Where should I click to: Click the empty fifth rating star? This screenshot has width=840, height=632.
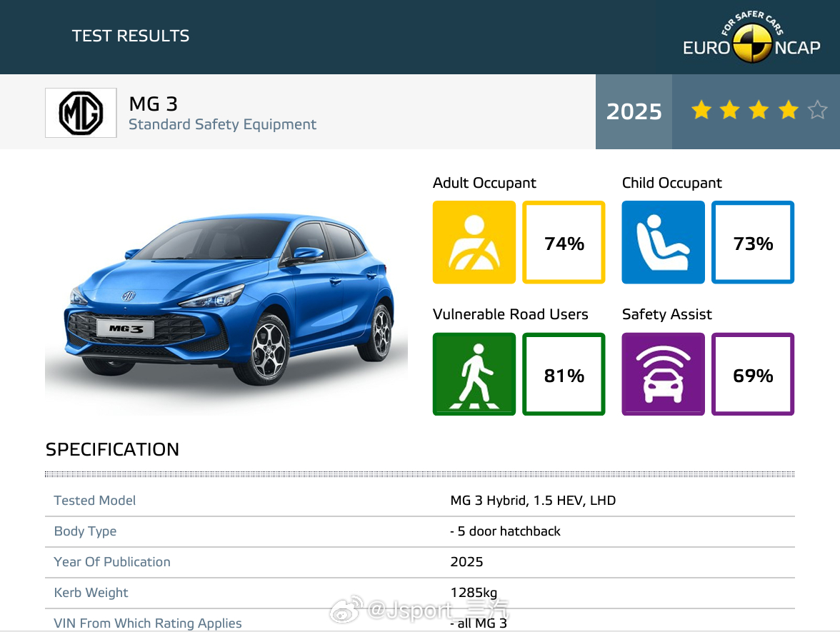point(817,110)
